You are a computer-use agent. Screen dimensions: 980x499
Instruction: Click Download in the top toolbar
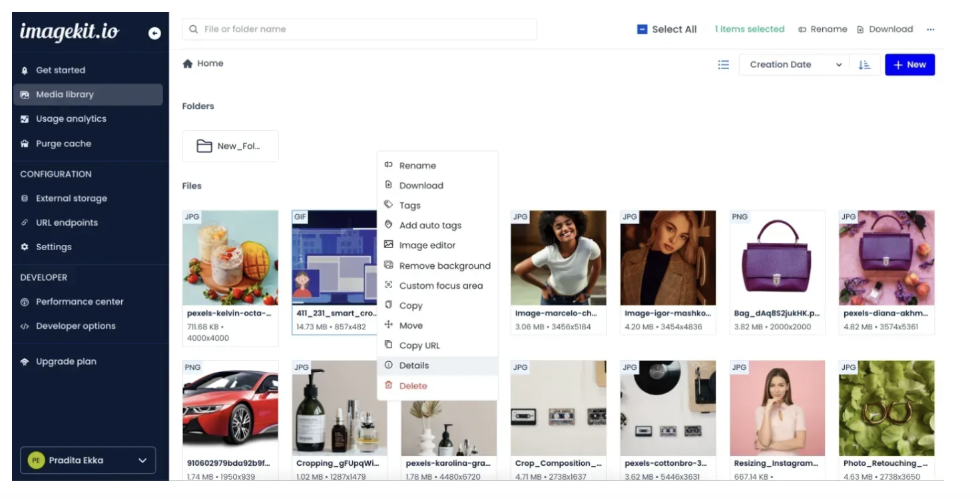pyautogui.click(x=885, y=29)
